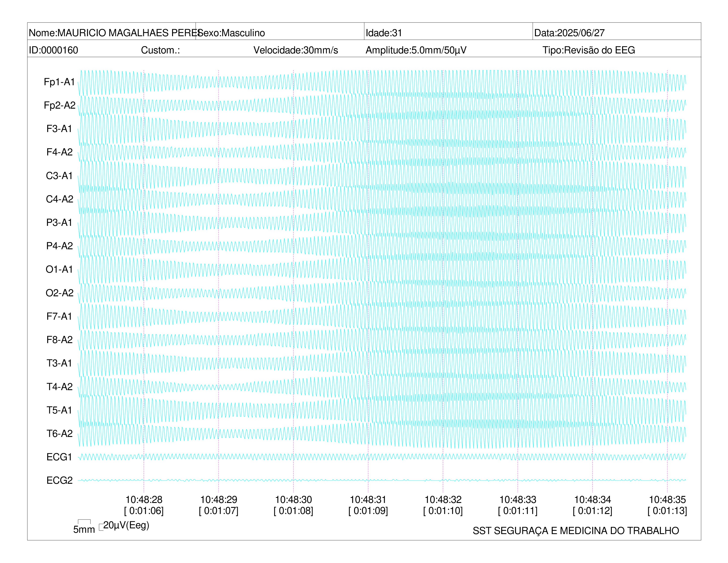
Task: Click the 10:48:29 time marker
Action: click(x=219, y=500)
